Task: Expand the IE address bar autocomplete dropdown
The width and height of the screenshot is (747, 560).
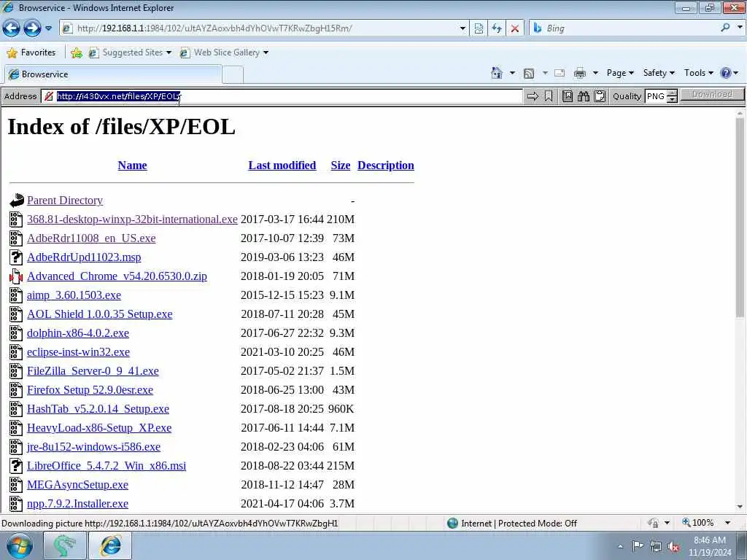Action: (462, 28)
